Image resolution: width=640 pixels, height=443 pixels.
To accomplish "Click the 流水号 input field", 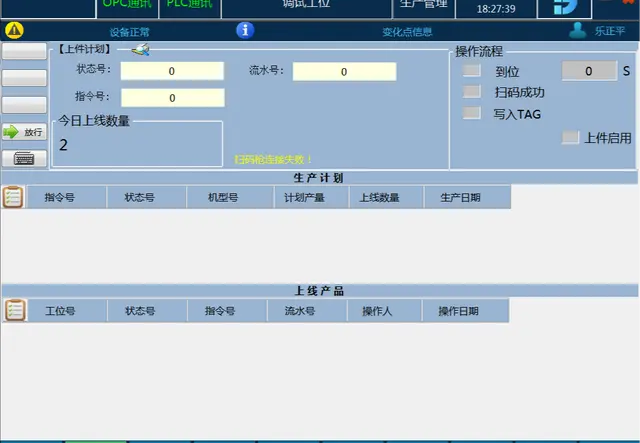I will [x=344, y=72].
